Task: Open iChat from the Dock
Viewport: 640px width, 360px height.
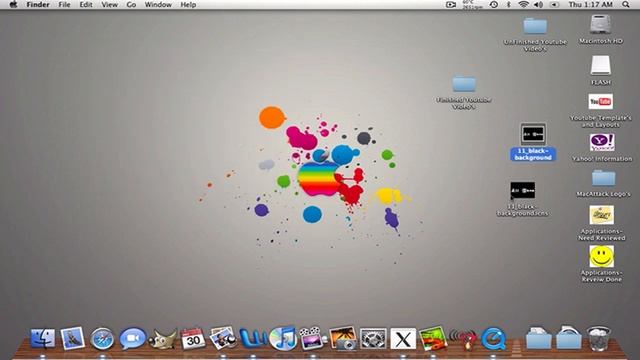Action: pos(133,338)
